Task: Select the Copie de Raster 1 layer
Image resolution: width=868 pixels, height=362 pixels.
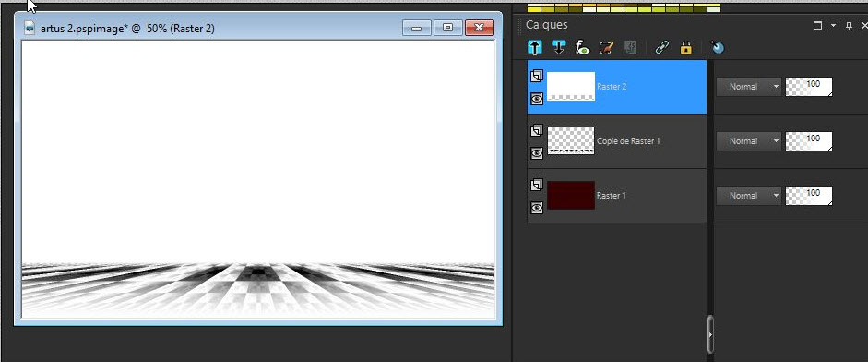Action: 617,140
